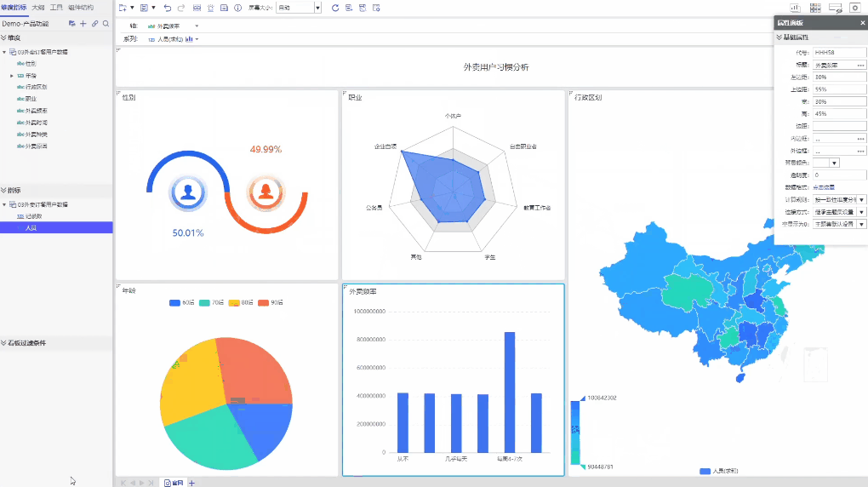This screenshot has height=487, width=868.
Task: Open the series field 人员(求和) dropdown arrow
Action: coord(197,39)
